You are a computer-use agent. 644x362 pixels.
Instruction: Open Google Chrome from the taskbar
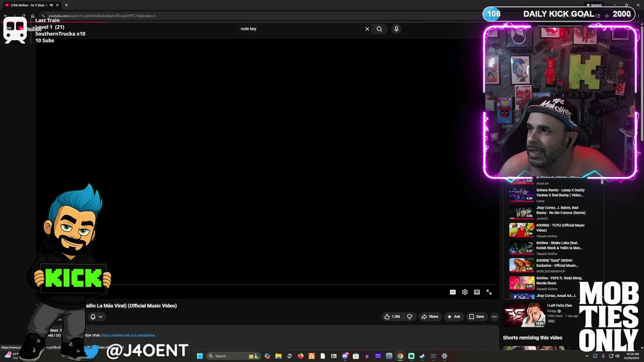tap(400, 356)
